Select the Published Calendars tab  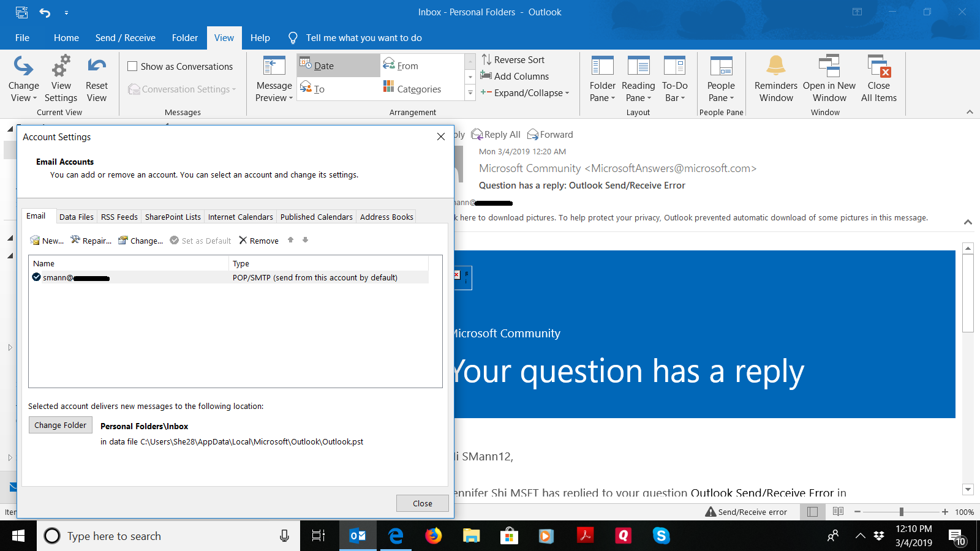[317, 217]
